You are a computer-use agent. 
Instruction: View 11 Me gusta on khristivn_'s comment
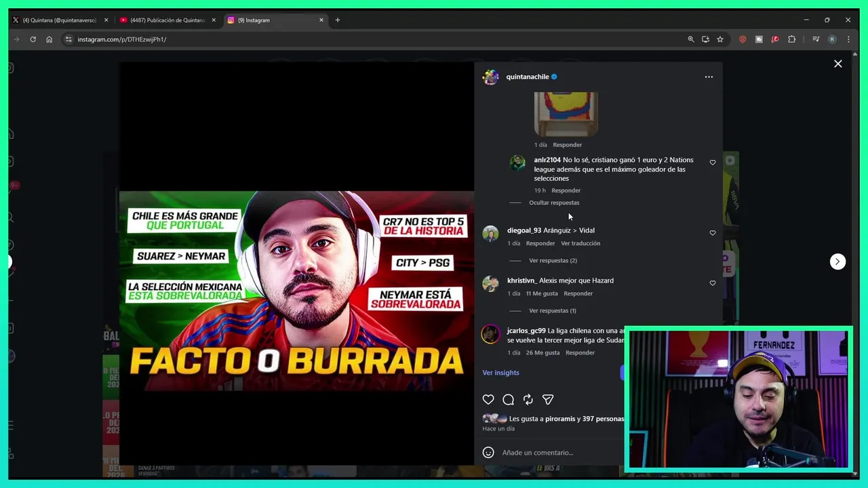click(542, 293)
